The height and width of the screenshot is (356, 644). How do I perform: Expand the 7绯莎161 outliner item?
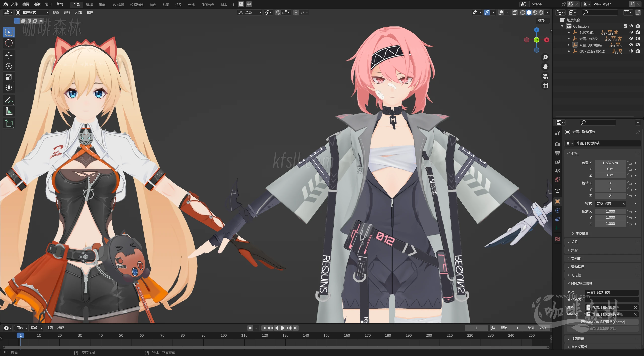[x=569, y=32]
